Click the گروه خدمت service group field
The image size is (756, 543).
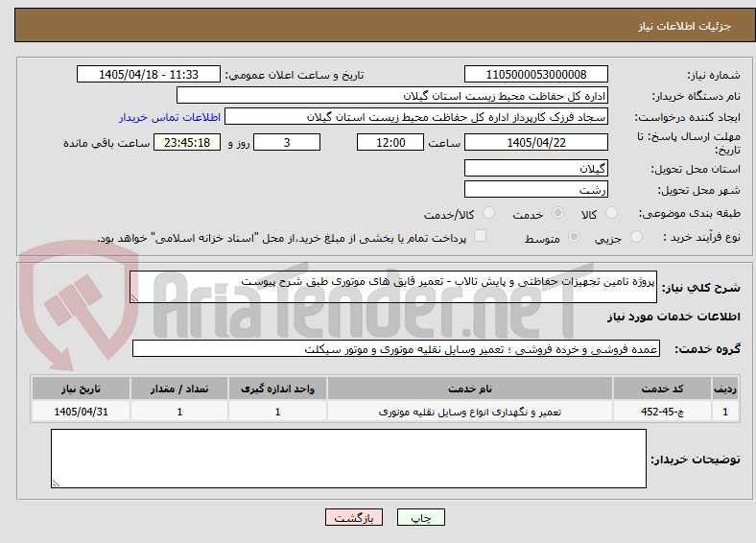pos(396,348)
